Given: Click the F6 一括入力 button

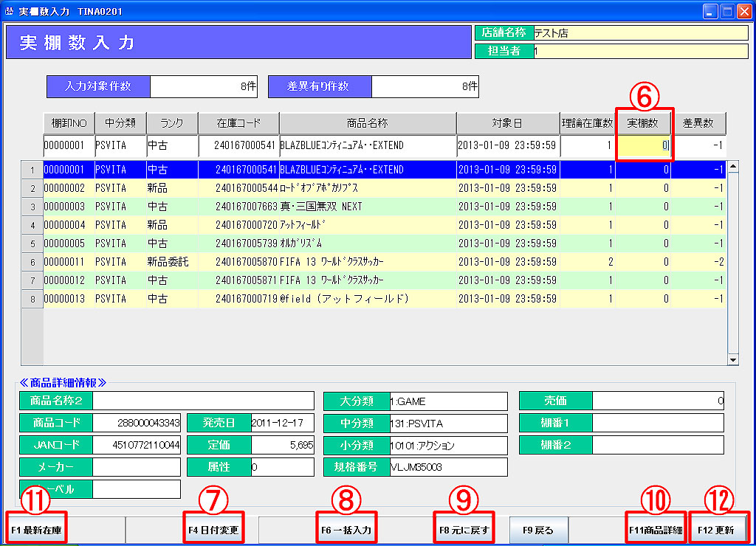Looking at the screenshot, I should coord(346,529).
